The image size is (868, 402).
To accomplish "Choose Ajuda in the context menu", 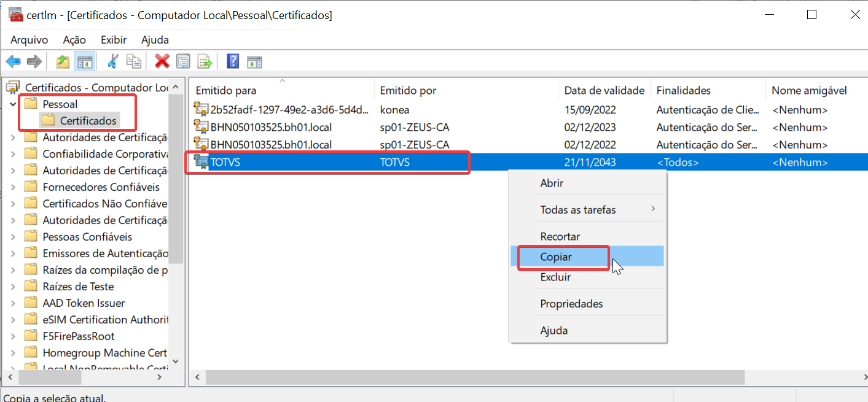I will pyautogui.click(x=587, y=330).
